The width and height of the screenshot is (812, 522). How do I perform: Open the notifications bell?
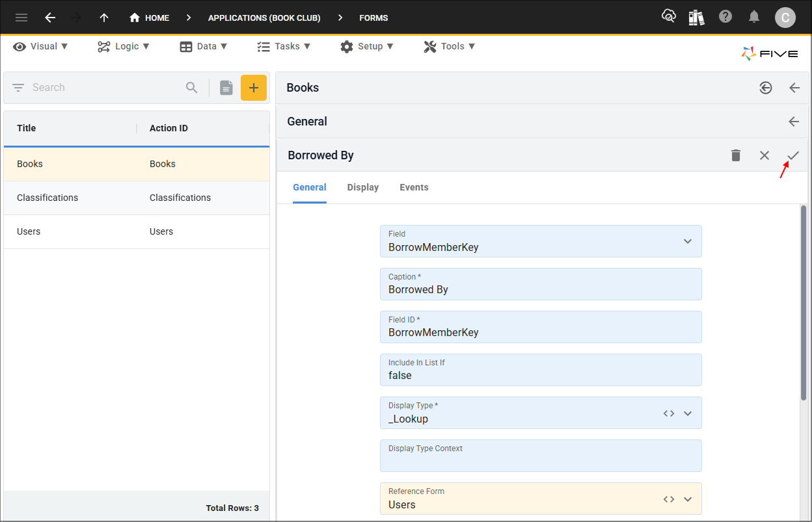pos(754,17)
